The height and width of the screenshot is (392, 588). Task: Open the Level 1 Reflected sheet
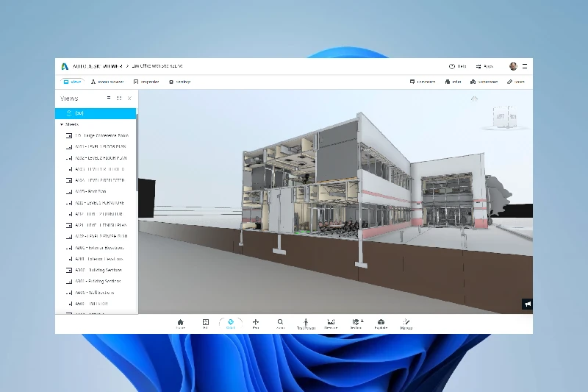[x=97, y=169]
